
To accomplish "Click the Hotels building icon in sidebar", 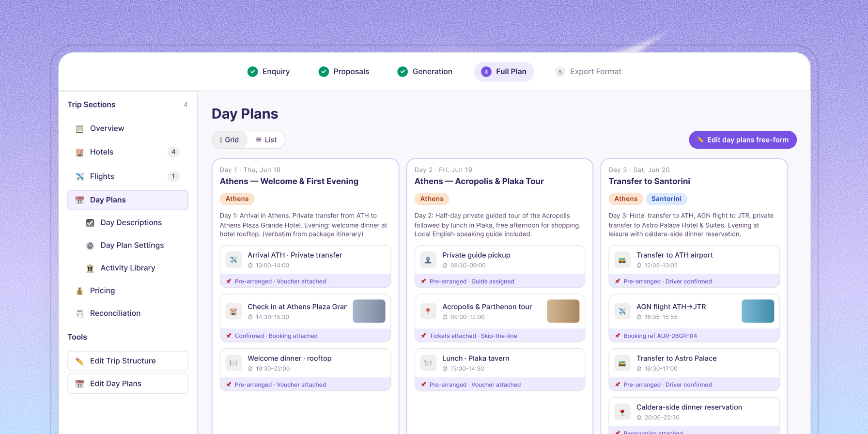I will click(79, 152).
